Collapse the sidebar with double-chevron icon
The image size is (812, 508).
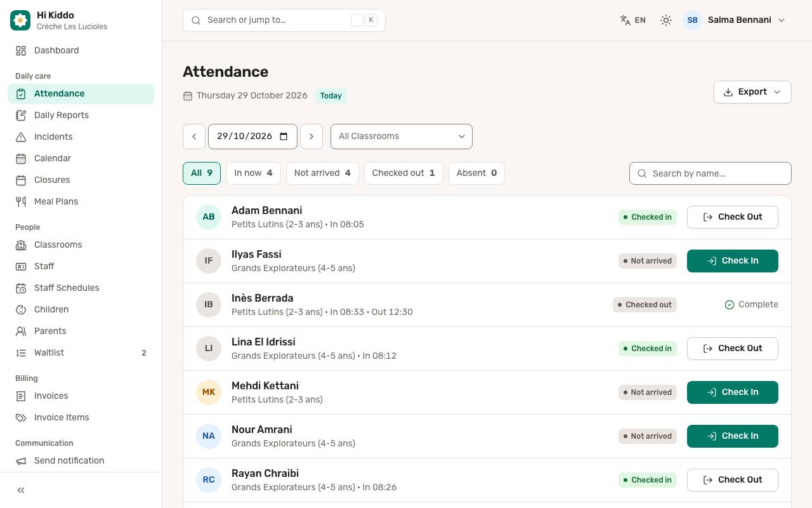tap(21, 490)
